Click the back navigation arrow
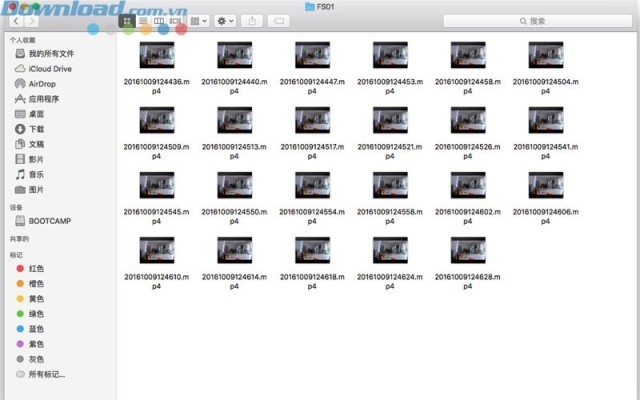 click(16, 20)
